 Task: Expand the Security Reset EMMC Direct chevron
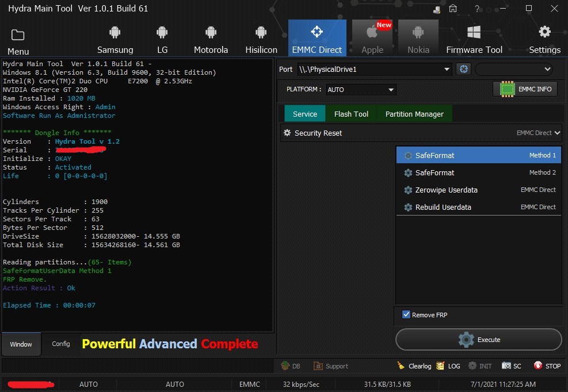pos(557,133)
